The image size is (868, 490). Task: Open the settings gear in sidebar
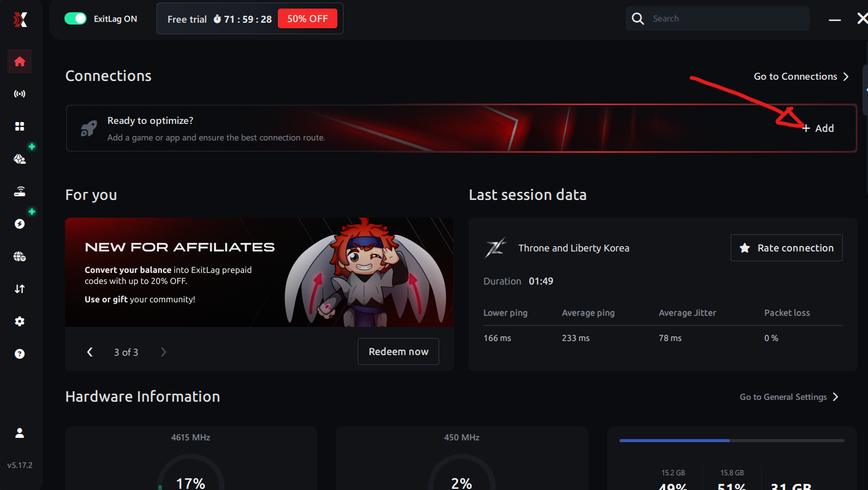(20, 321)
